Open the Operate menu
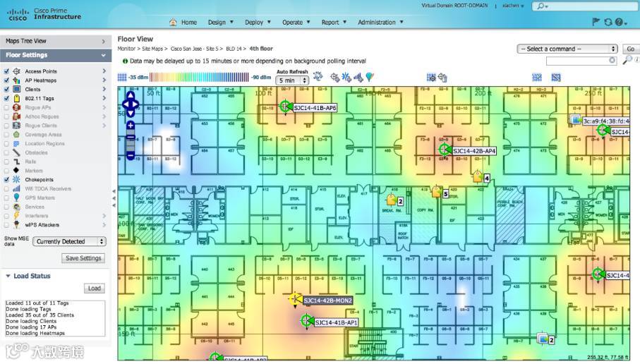 click(296, 22)
